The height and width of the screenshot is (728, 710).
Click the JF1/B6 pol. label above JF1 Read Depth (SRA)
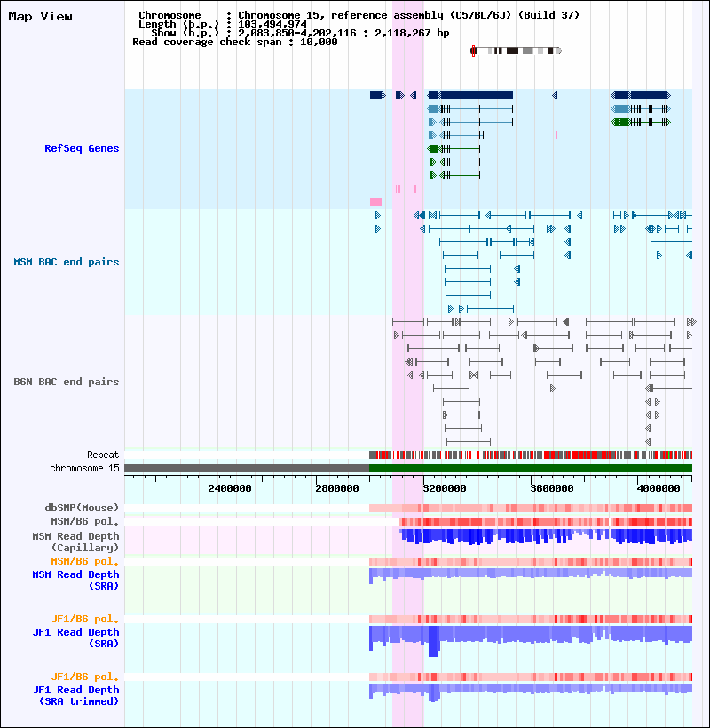pos(85,619)
